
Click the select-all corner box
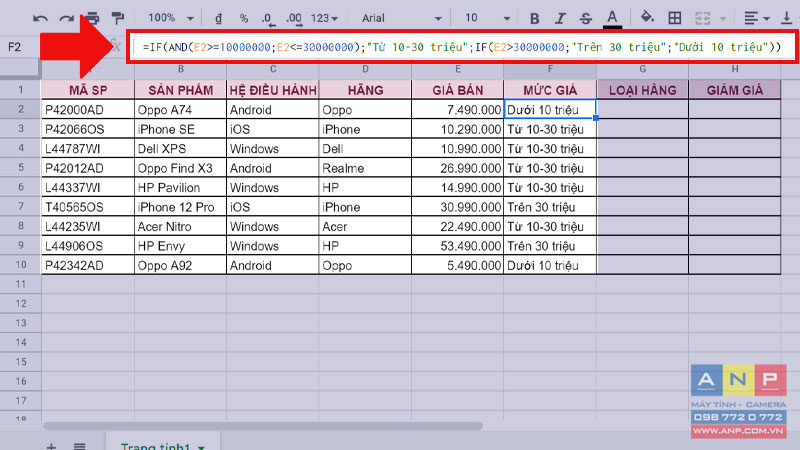tap(20, 69)
